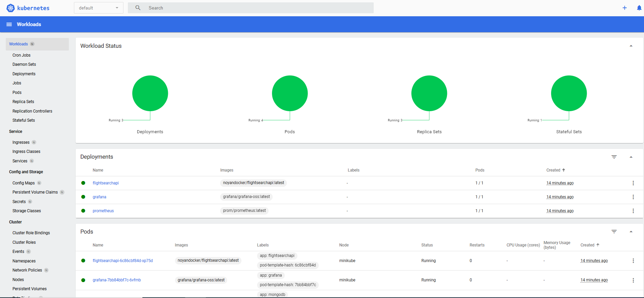Screen dimensions: 644x298
Task: Create new resource with plus icon
Action: coord(625,8)
